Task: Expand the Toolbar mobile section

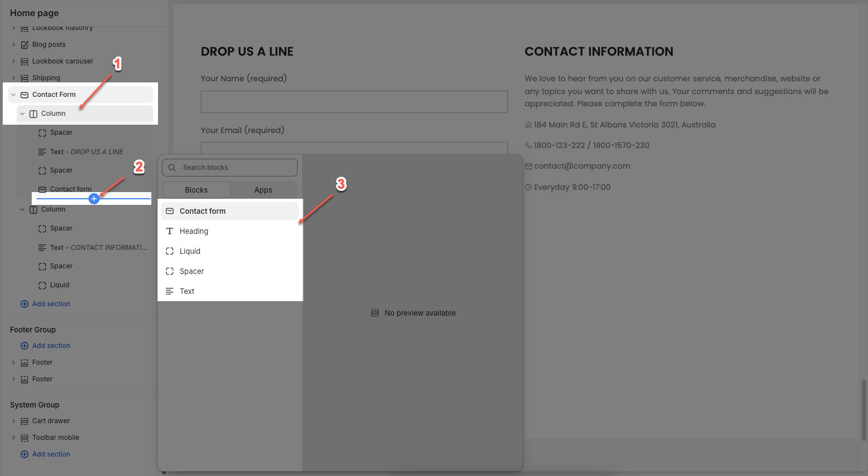Action: click(x=13, y=438)
